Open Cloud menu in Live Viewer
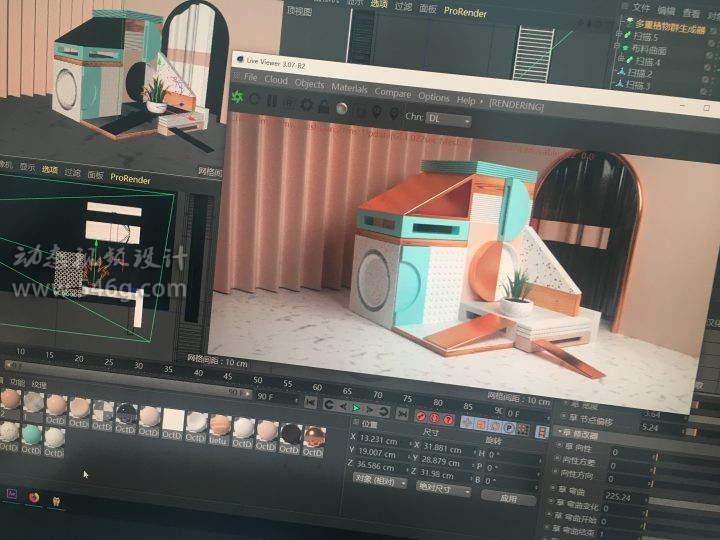The width and height of the screenshot is (720, 540). coord(276,80)
